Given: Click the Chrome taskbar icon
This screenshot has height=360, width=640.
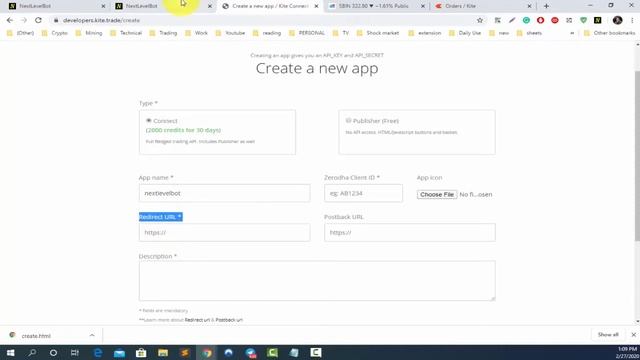Looking at the screenshot, I should click(x=207, y=353).
